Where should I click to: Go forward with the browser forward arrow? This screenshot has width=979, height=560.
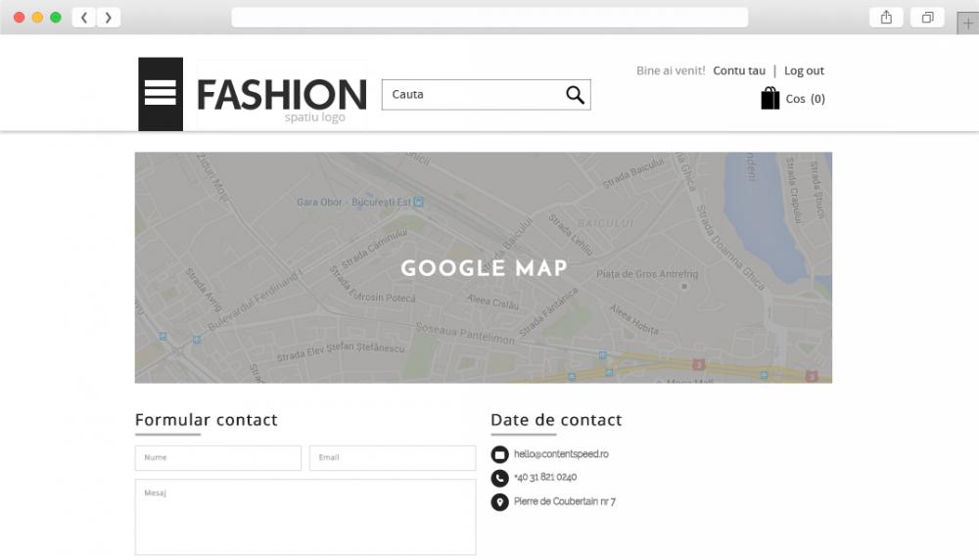[109, 18]
